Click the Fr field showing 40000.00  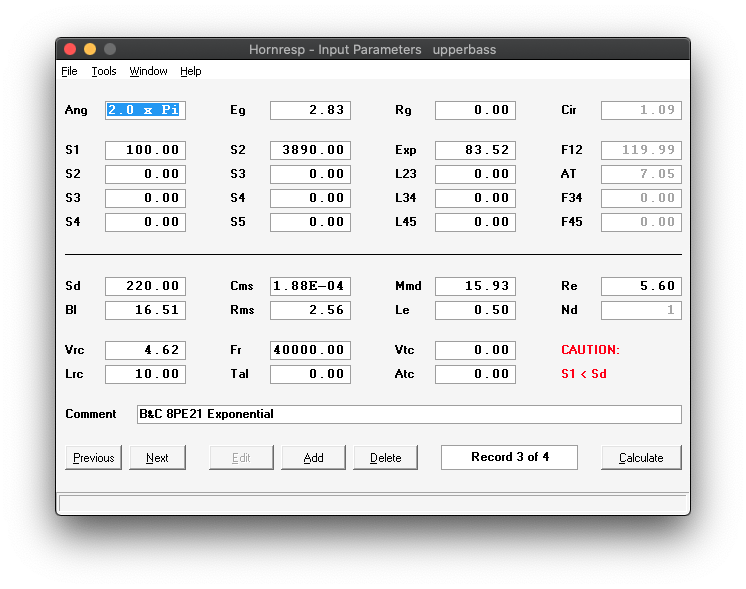pos(310,350)
